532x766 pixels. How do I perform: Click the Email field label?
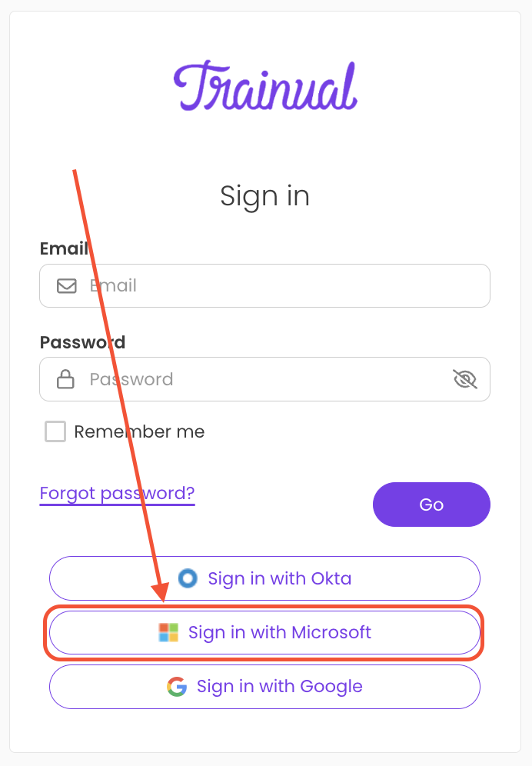pos(64,248)
